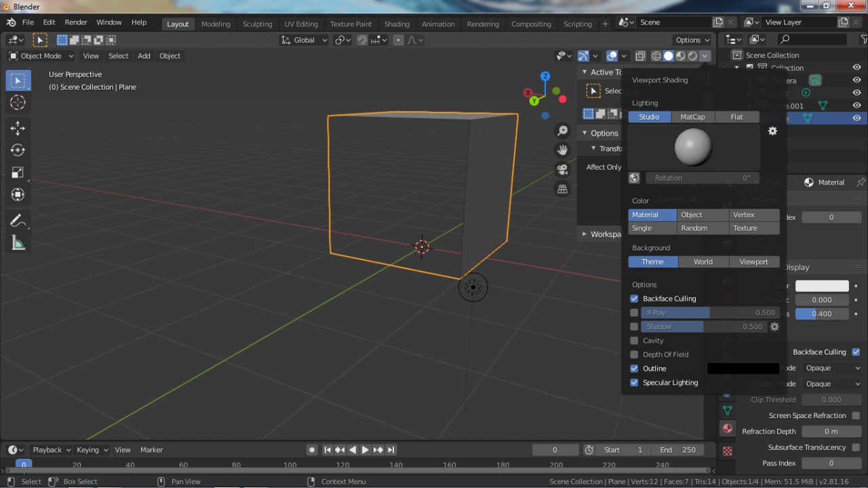Click the black Outline color swatch
Viewport: 868px width, 488px height.
(743, 369)
